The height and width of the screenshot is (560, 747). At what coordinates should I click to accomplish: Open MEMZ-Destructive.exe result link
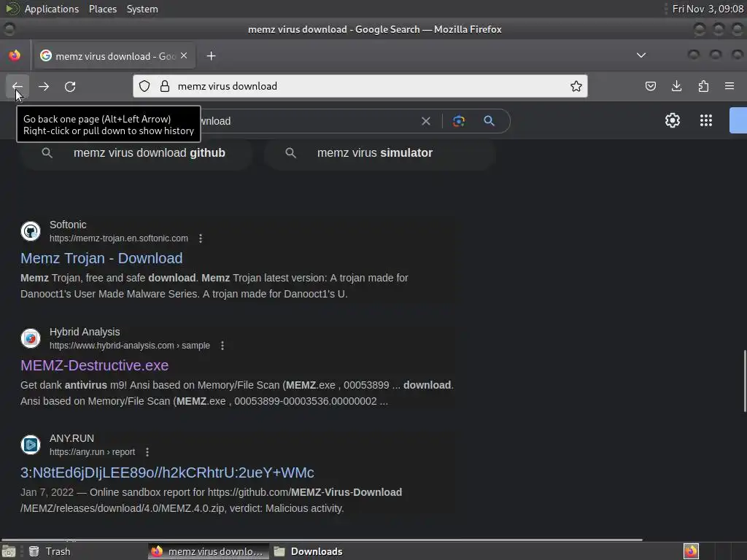(x=94, y=365)
